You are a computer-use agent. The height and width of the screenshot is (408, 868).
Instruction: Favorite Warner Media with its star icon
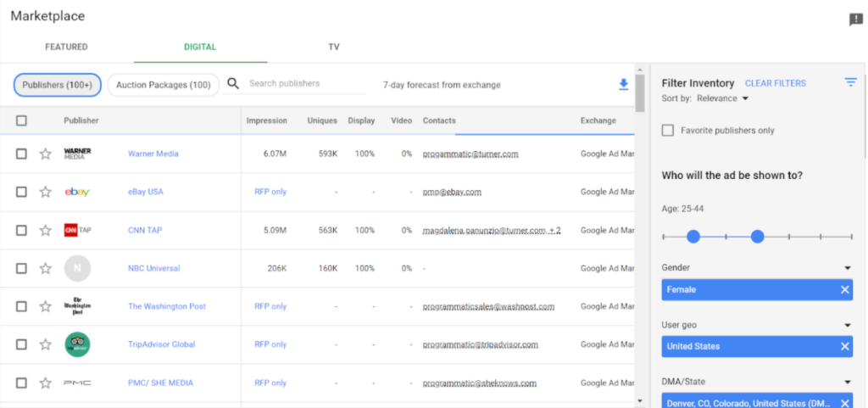46,154
